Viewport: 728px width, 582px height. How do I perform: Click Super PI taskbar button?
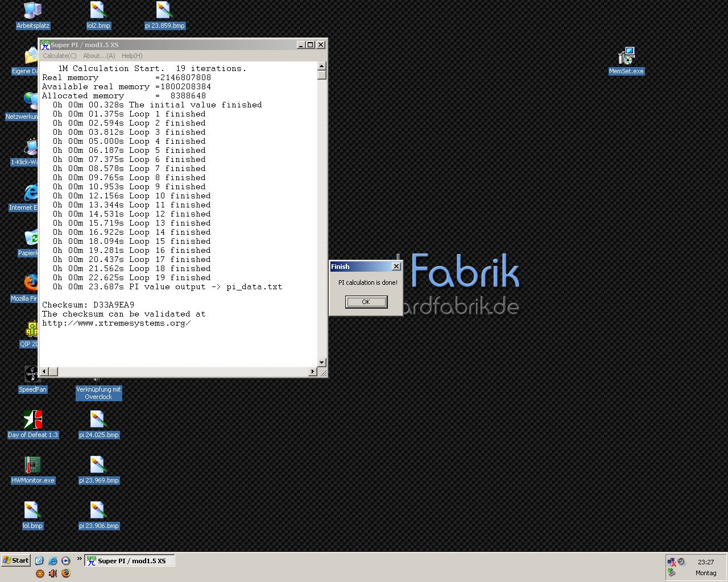coord(130,560)
